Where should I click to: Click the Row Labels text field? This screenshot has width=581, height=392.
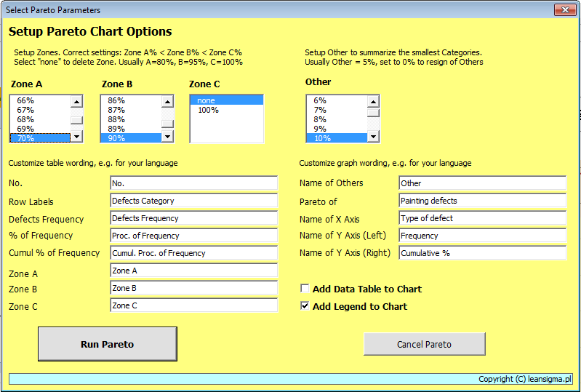[x=193, y=201]
